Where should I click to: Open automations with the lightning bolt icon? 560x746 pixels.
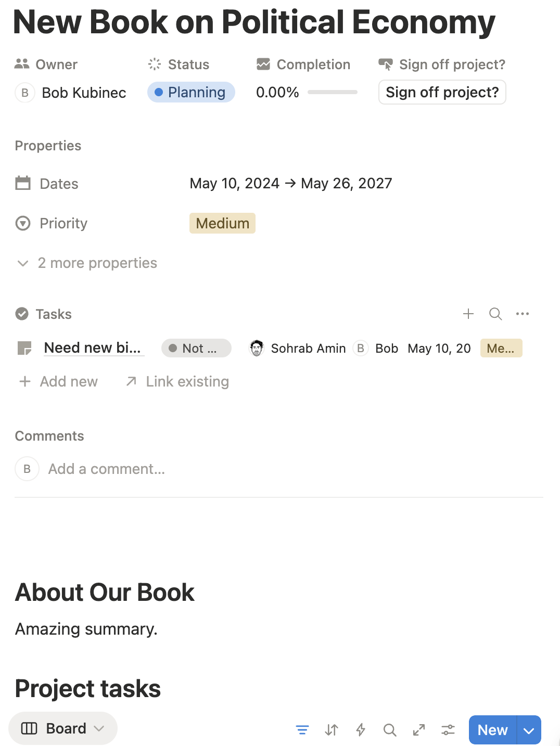pyautogui.click(x=361, y=730)
